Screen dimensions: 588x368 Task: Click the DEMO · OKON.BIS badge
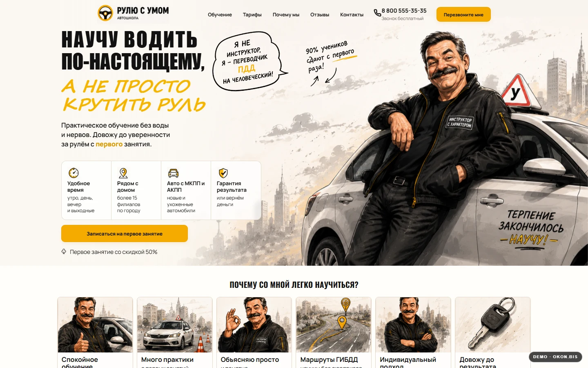pyautogui.click(x=555, y=357)
